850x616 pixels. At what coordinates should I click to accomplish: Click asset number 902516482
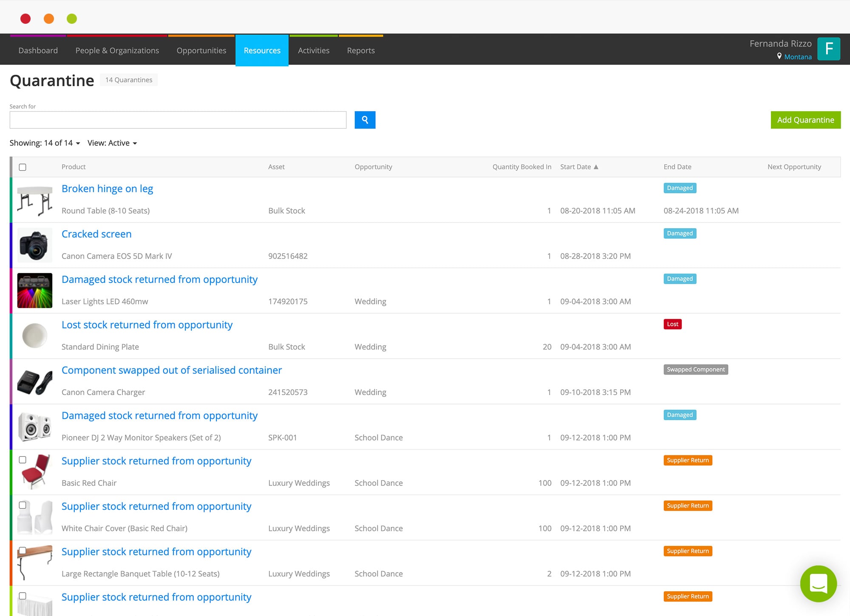pos(288,256)
